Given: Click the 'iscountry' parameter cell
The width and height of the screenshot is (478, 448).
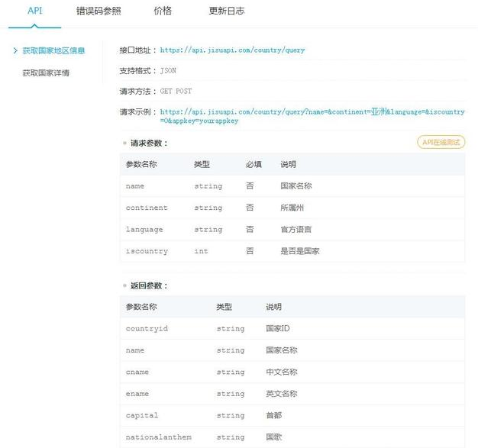Looking at the screenshot, I should click(147, 251).
